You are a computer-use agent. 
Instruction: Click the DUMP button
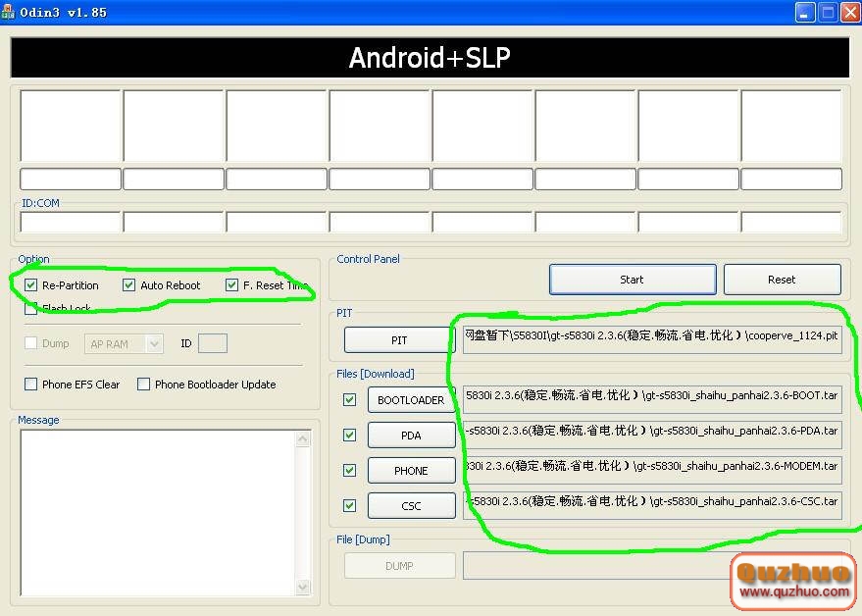[399, 565]
